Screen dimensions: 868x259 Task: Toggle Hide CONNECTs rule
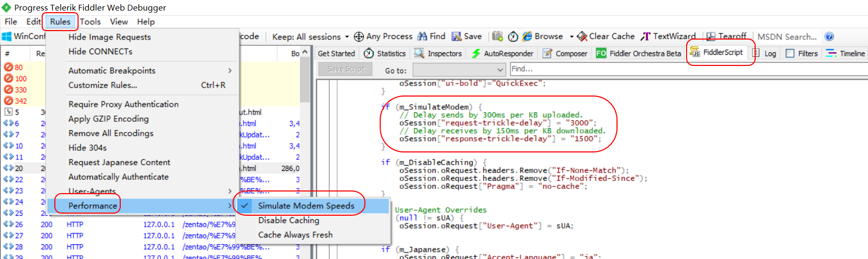tap(100, 51)
